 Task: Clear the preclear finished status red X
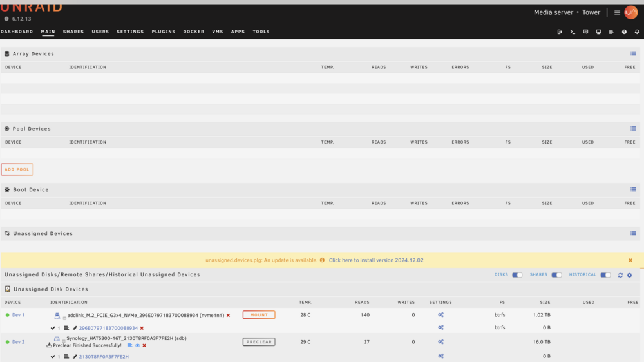[144, 345]
